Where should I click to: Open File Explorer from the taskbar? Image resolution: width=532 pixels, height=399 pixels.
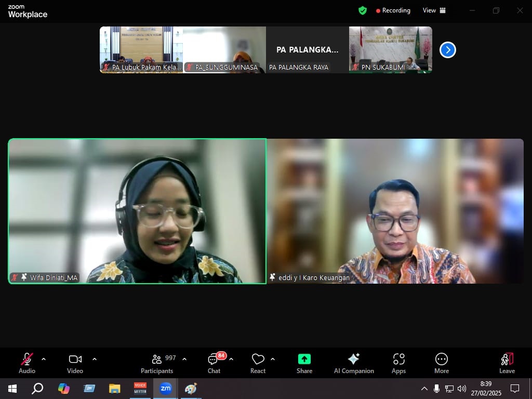point(114,389)
